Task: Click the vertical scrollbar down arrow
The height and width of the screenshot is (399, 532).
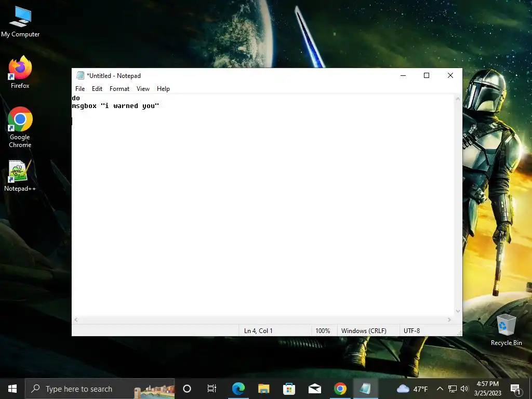Action: point(458,311)
